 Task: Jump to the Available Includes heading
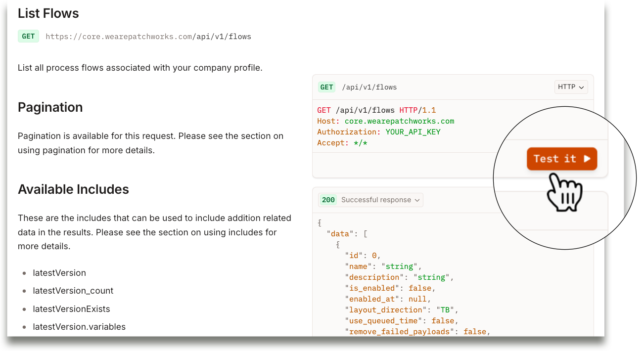73,189
